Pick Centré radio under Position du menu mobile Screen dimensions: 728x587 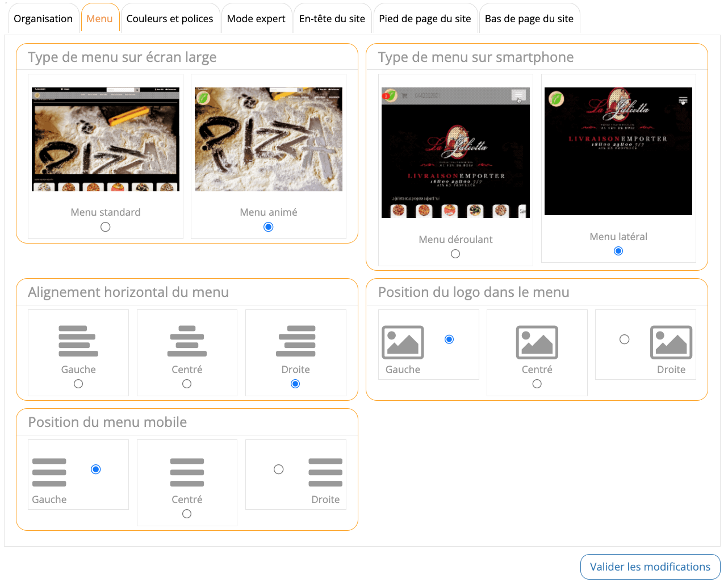(187, 514)
